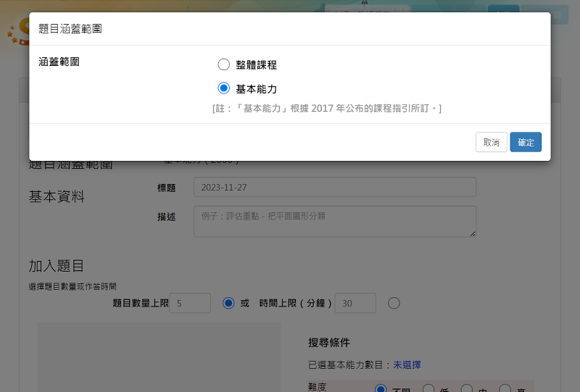Grab the 描述 textarea resize handle
The width and height of the screenshot is (580, 392).
click(x=473, y=233)
